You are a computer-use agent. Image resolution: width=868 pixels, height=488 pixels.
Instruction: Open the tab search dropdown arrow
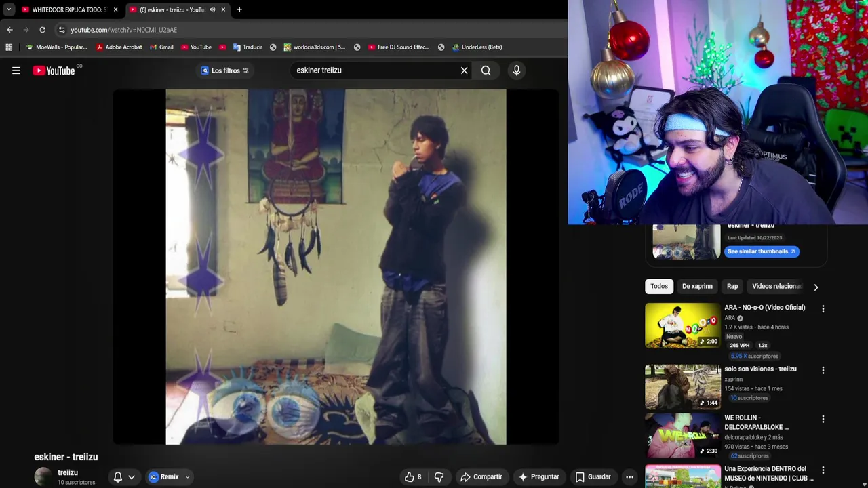pyautogui.click(x=9, y=9)
